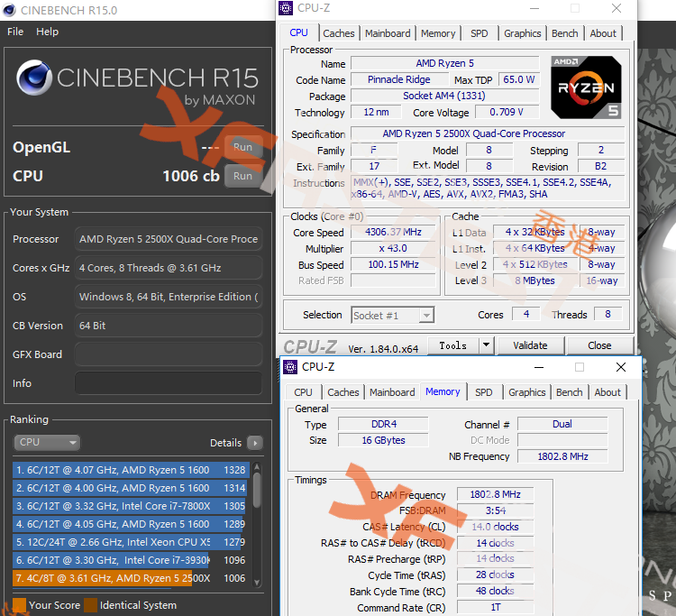Click the Close button in CPU-Z

click(599, 345)
